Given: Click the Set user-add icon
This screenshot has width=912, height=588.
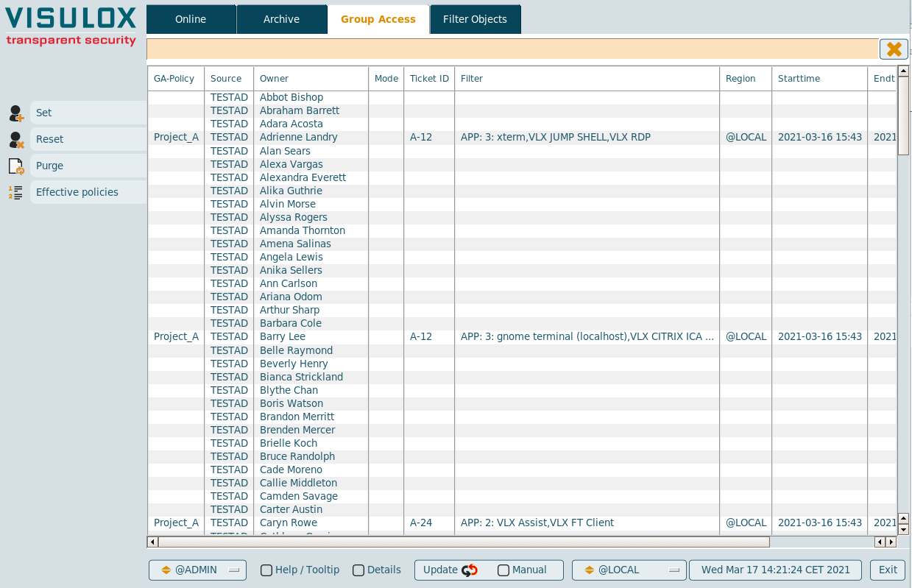Looking at the screenshot, I should (x=16, y=113).
